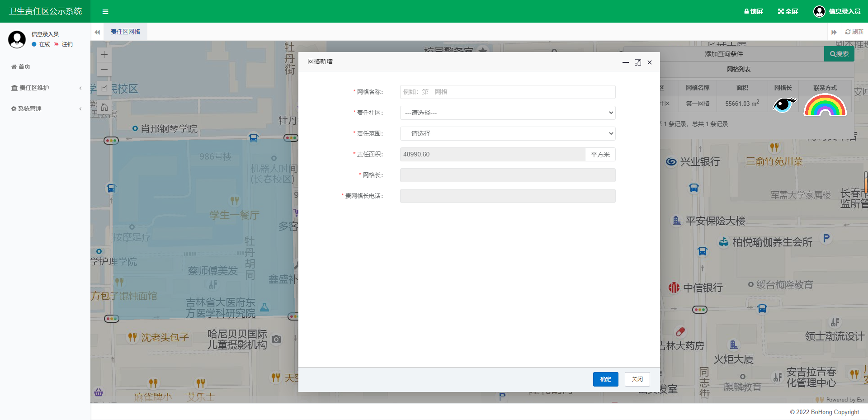Click the 注销 logout link in sidebar

(64, 44)
